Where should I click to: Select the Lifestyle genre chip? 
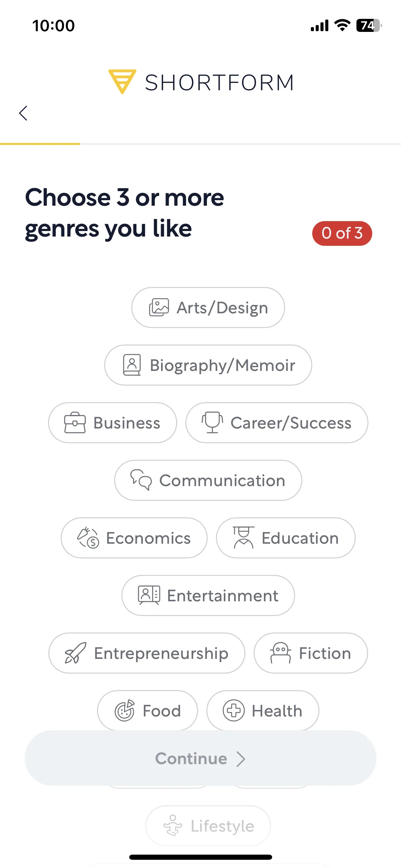208,826
